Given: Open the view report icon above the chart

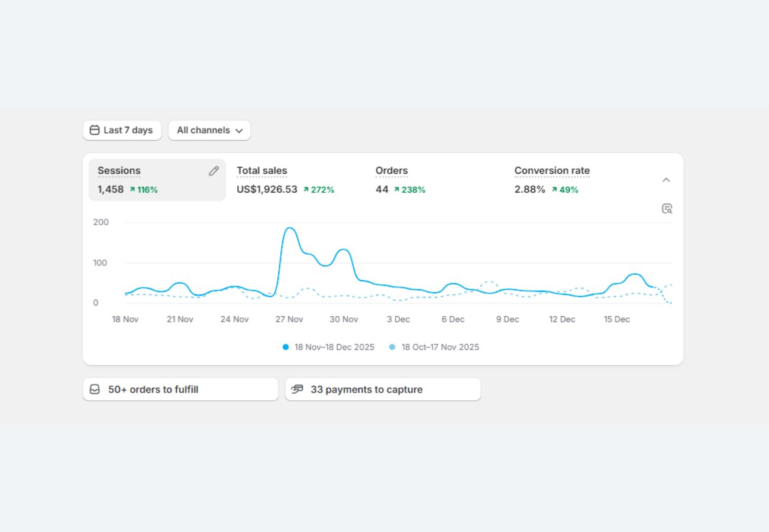Looking at the screenshot, I should pyautogui.click(x=667, y=209).
